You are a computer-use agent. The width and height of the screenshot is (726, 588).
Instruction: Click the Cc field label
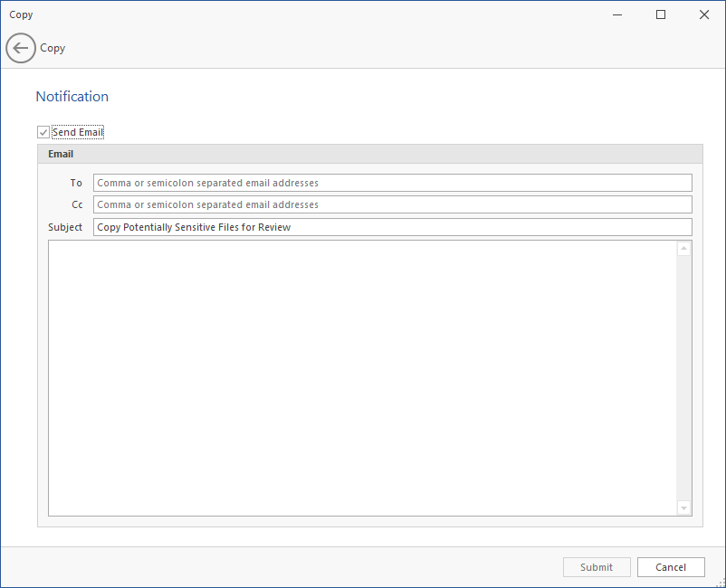point(77,204)
